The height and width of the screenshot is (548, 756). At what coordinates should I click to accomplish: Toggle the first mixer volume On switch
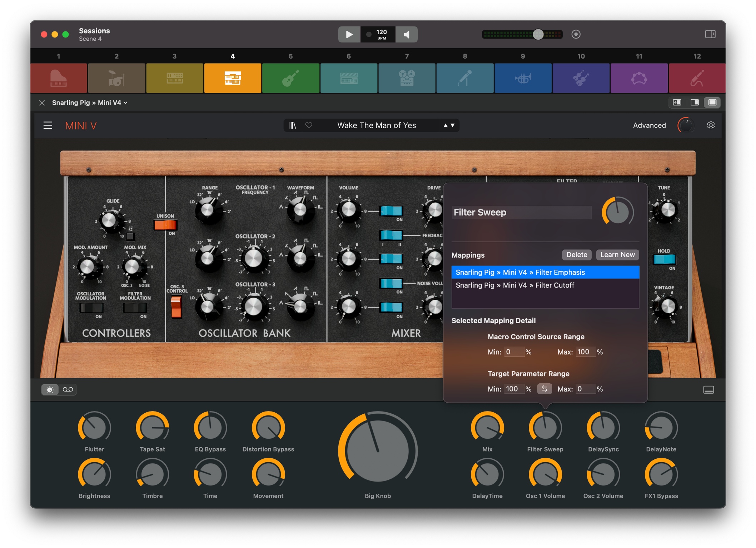click(x=391, y=210)
